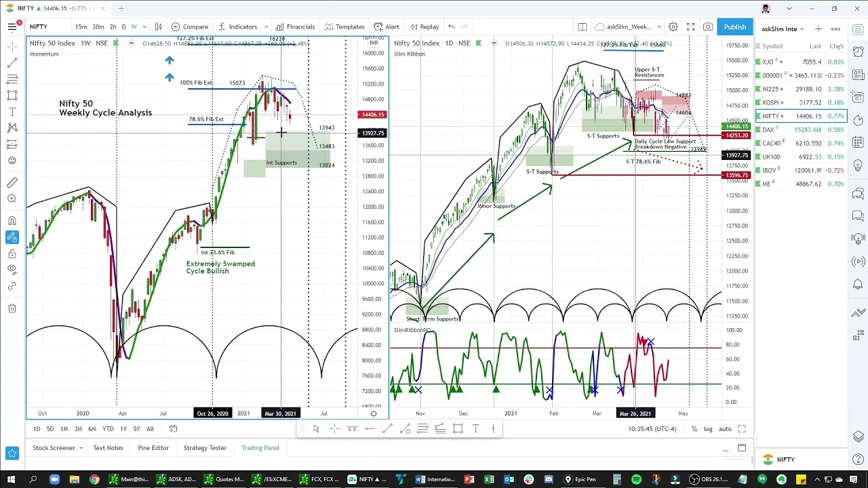Select the 15m timeframe
The width and height of the screenshot is (868, 488).
81,26
